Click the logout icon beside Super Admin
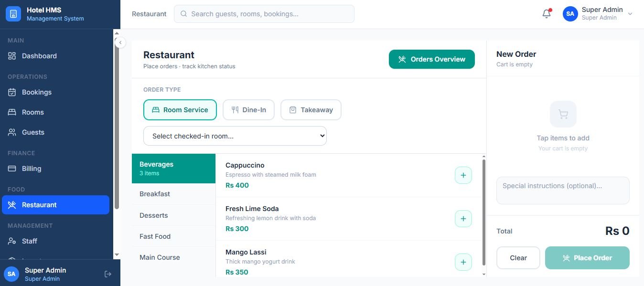The height and width of the screenshot is (286, 644). click(x=108, y=274)
